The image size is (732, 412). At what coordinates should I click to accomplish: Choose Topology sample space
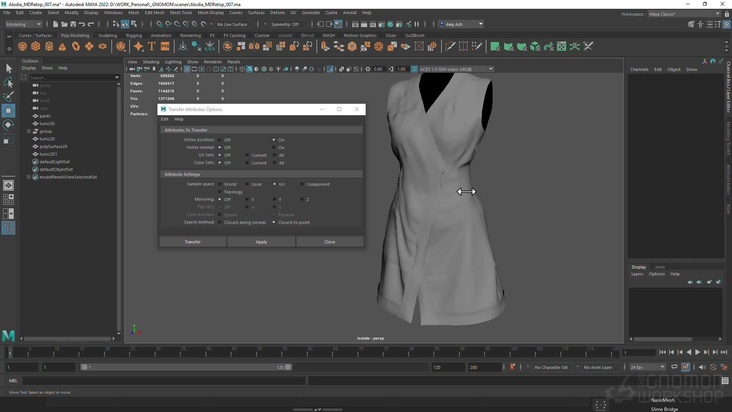220,192
